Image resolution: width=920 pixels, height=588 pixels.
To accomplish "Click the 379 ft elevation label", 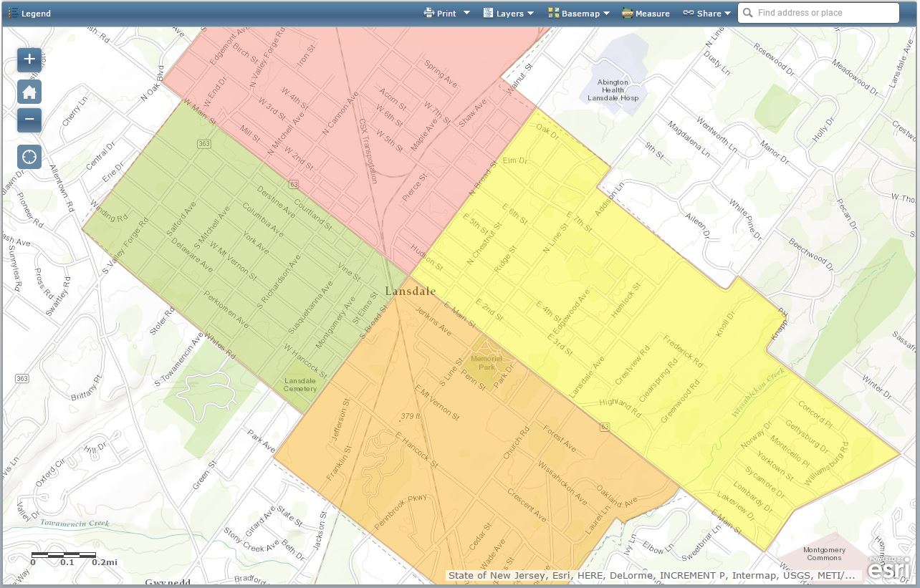I will 411,415.
